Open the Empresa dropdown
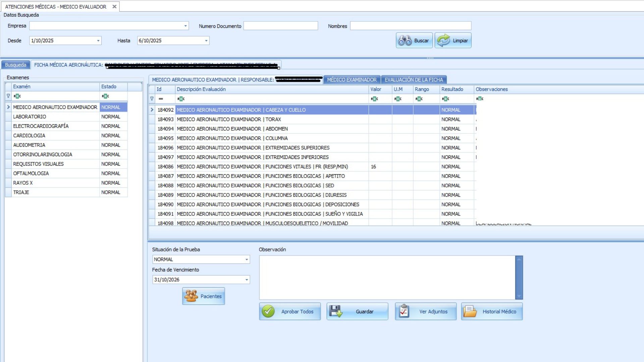This screenshot has height=362, width=644. tap(185, 26)
